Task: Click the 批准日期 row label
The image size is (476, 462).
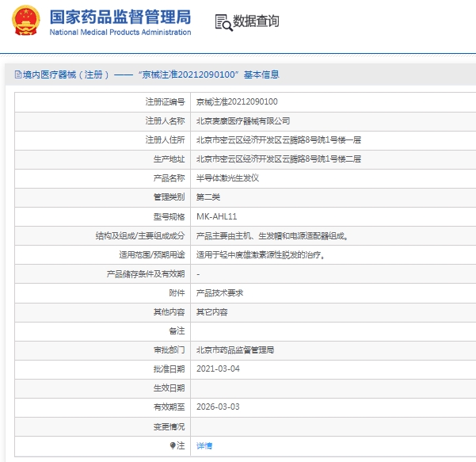Action: tap(169, 369)
